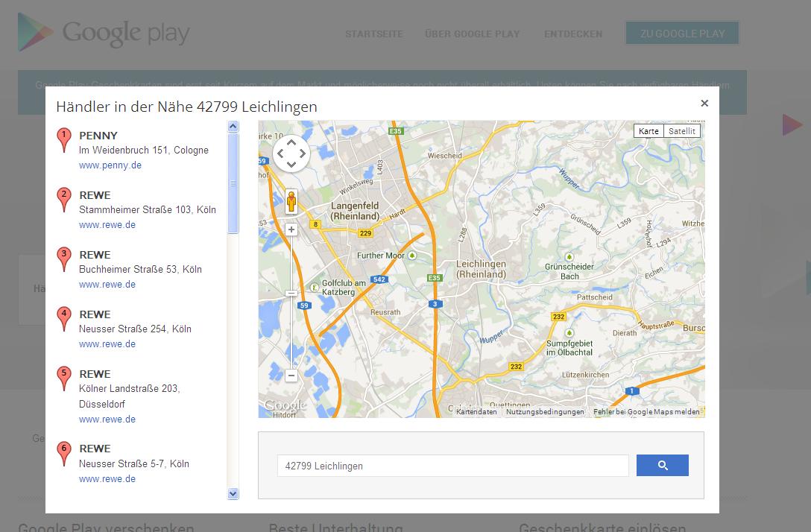
Task: Click marker 5 for REWE Kölner Landstraße
Action: tap(63, 379)
